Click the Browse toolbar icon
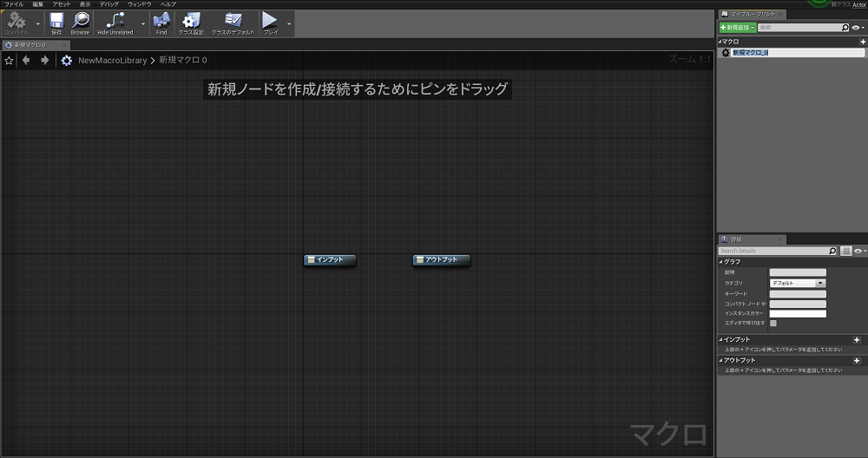This screenshot has width=868, height=458. tap(80, 23)
